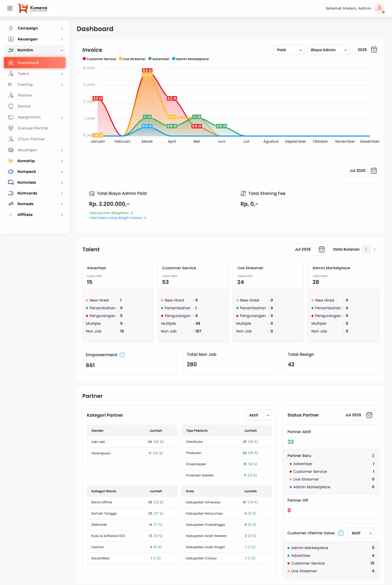Go to previous month in Data Bulanan
Viewport: 392px width, 585px height.
click(366, 249)
